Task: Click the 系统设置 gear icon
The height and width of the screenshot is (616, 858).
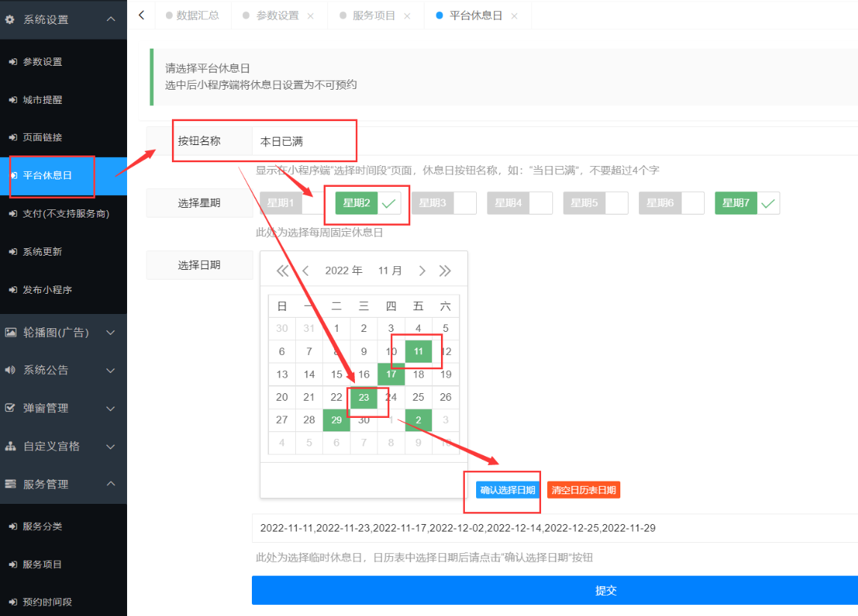Action: tap(10, 19)
